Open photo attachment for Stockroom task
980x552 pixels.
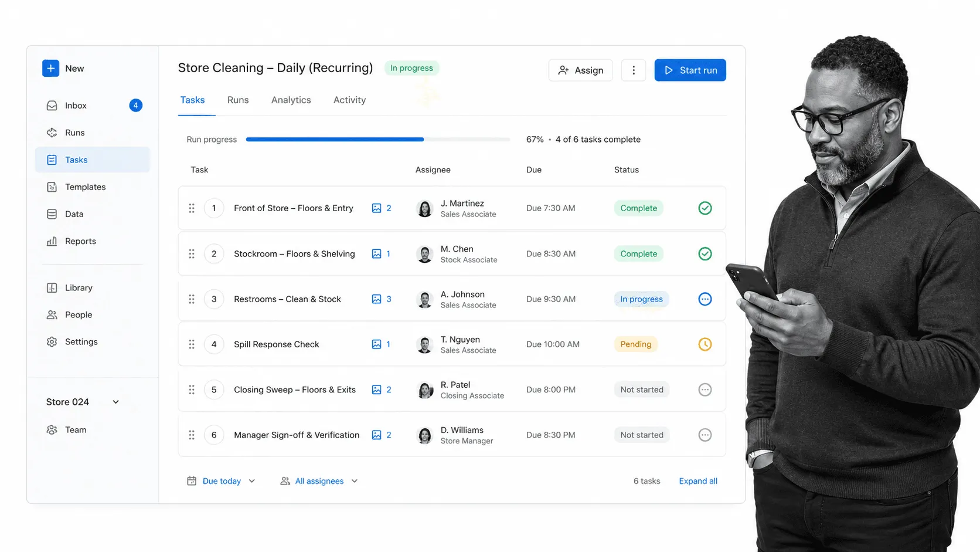381,254
